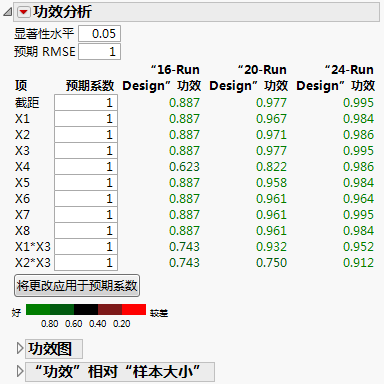Click the X1*X3 20-Run power value 0.932

point(271,247)
